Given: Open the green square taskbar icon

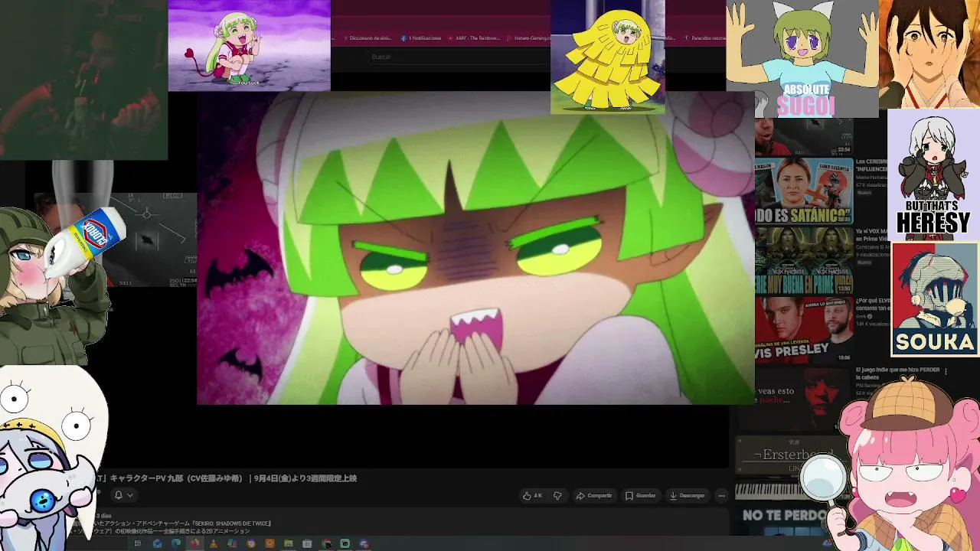Looking at the screenshot, I should coord(345,543).
